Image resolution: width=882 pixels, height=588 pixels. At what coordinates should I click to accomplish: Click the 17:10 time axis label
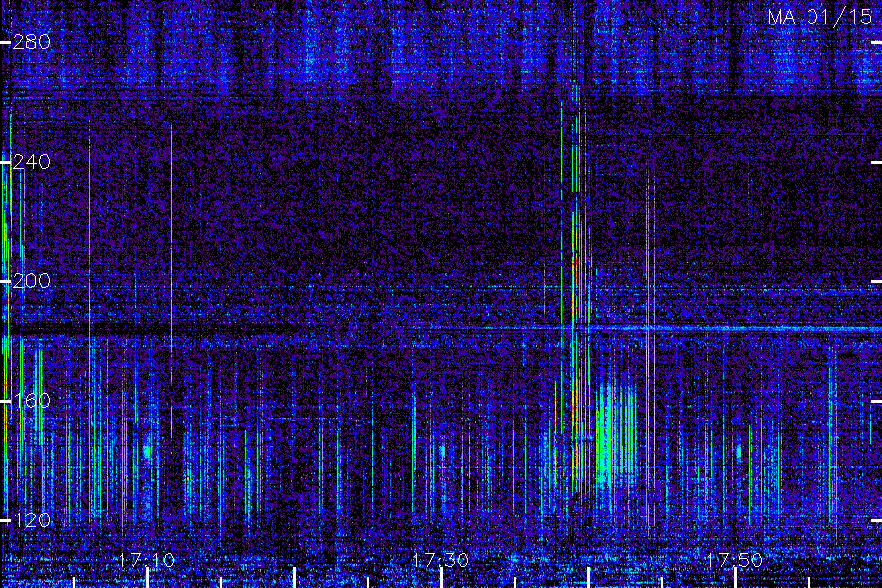(147, 560)
